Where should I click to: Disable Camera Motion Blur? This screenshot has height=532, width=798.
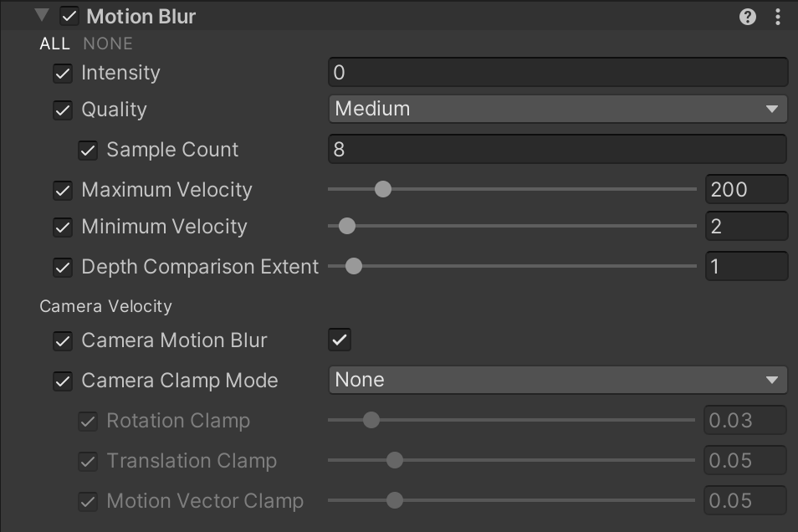(x=340, y=340)
